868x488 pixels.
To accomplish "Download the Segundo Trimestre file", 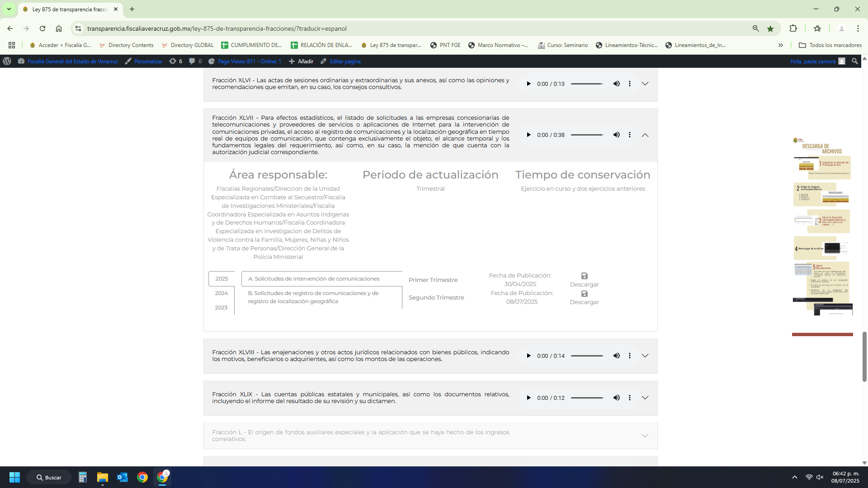I will point(584,297).
